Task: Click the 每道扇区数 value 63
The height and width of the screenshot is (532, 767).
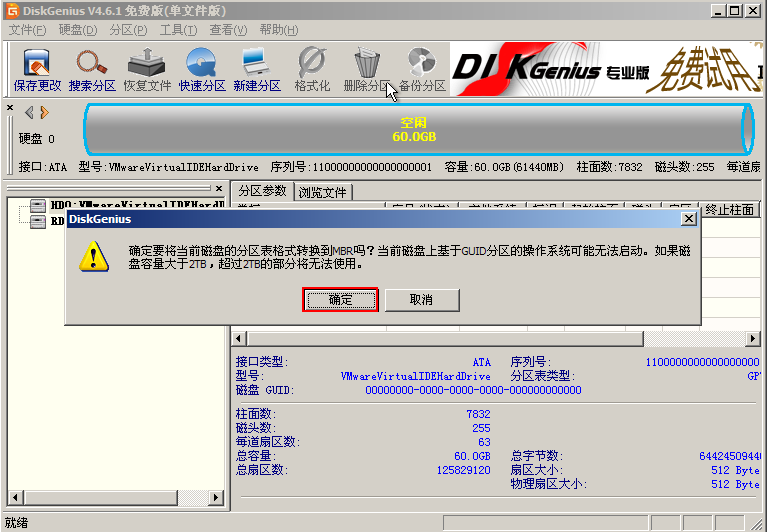Action: pos(484,442)
